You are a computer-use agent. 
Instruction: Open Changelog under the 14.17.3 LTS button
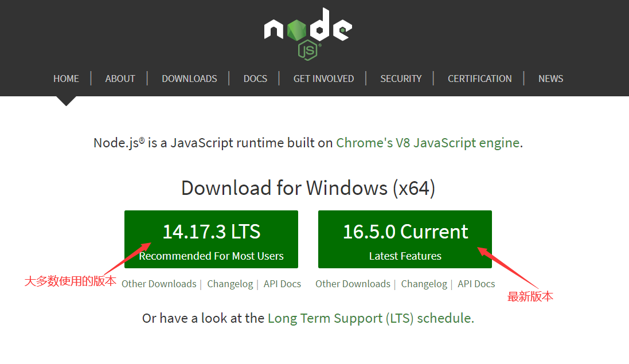(230, 284)
